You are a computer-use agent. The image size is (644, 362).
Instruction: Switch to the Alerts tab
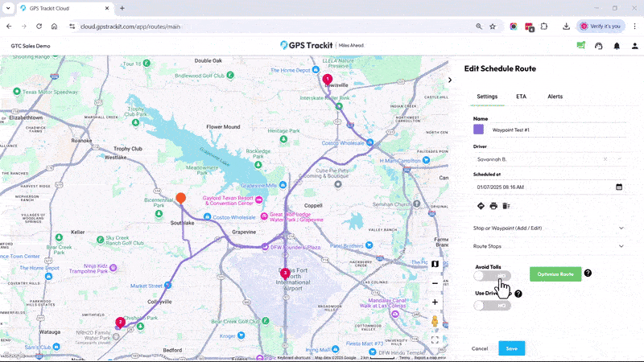click(x=555, y=97)
